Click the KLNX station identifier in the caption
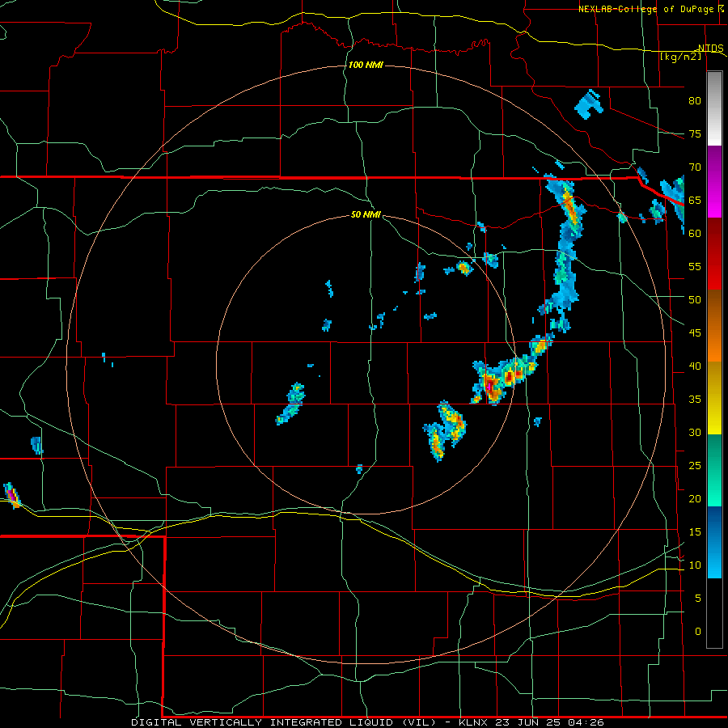Image resolution: width=728 pixels, height=728 pixels. 473,722
